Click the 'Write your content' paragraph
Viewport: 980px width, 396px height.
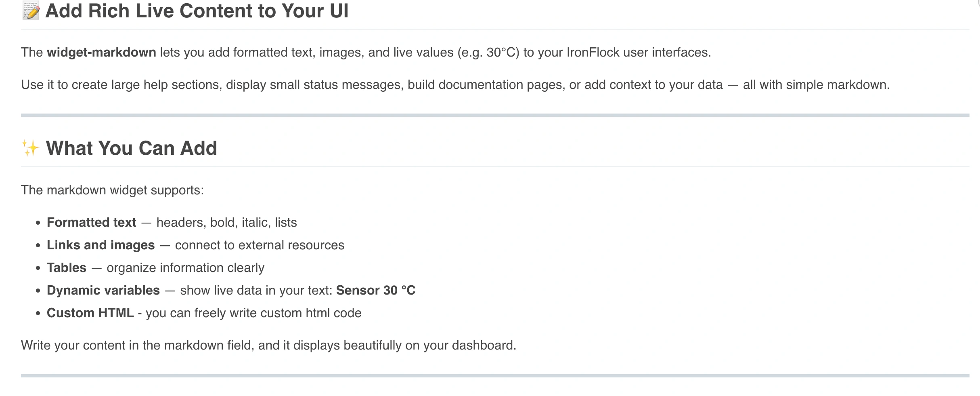point(268,345)
